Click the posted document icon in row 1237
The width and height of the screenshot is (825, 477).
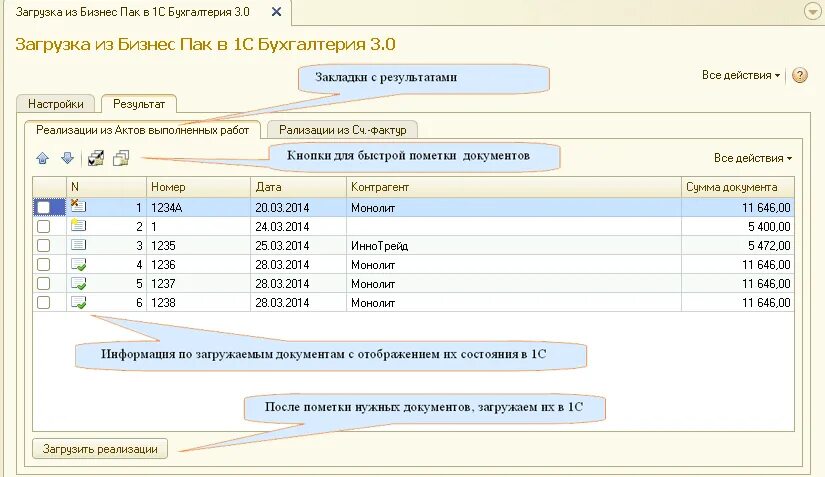click(78, 283)
